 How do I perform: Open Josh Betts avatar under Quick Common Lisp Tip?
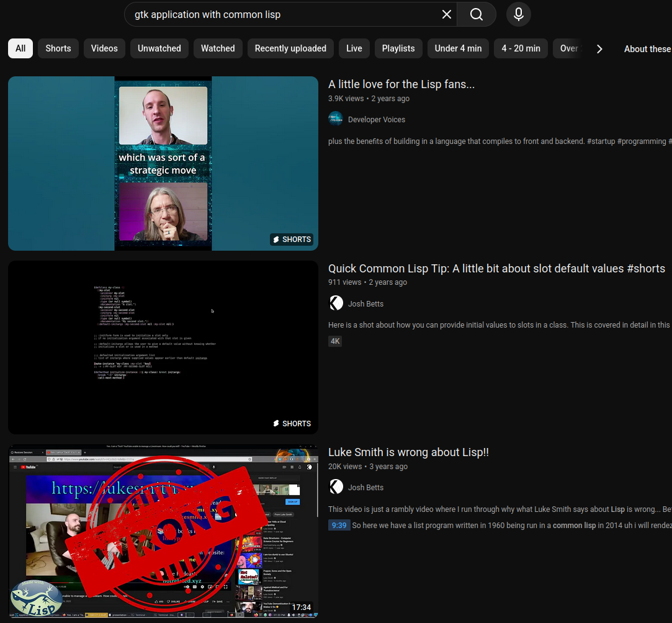(x=336, y=303)
